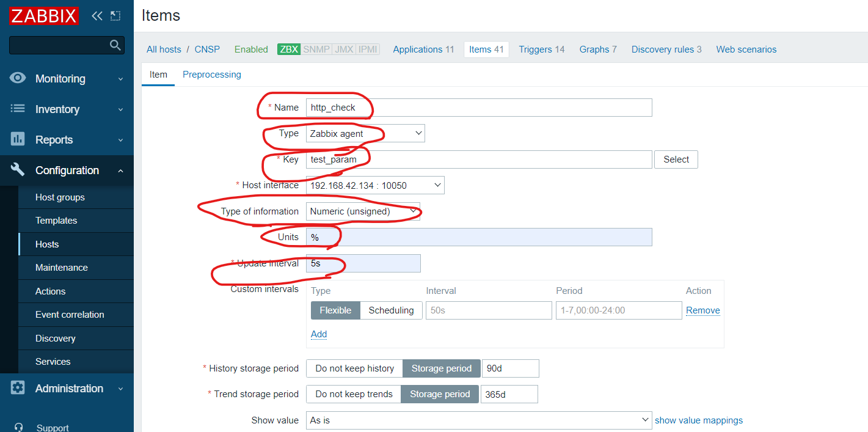Expand the Administration menu section
This screenshot has width=868, height=432.
[67, 389]
